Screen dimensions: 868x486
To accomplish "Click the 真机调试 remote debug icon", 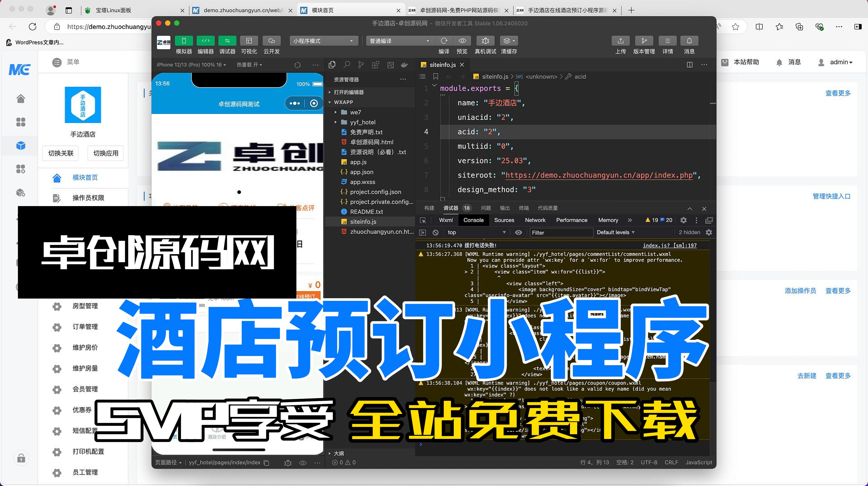I will coord(485,41).
